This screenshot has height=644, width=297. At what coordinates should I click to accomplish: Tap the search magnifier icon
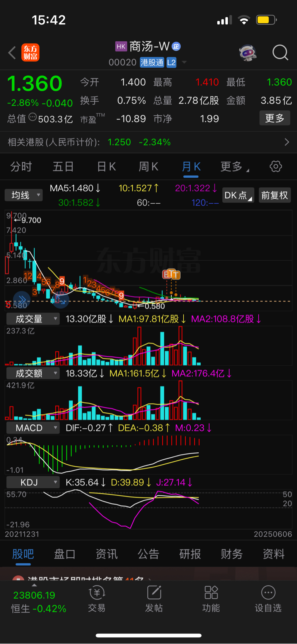tap(280, 53)
